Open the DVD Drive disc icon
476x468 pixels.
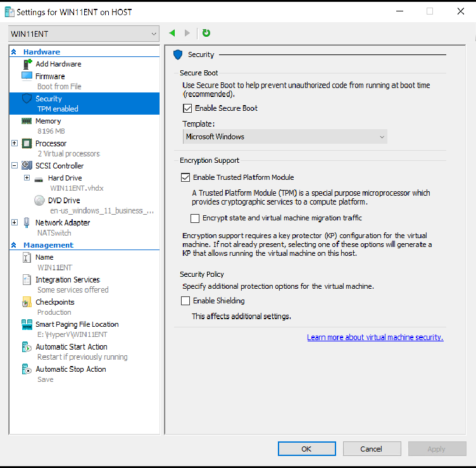click(39, 200)
